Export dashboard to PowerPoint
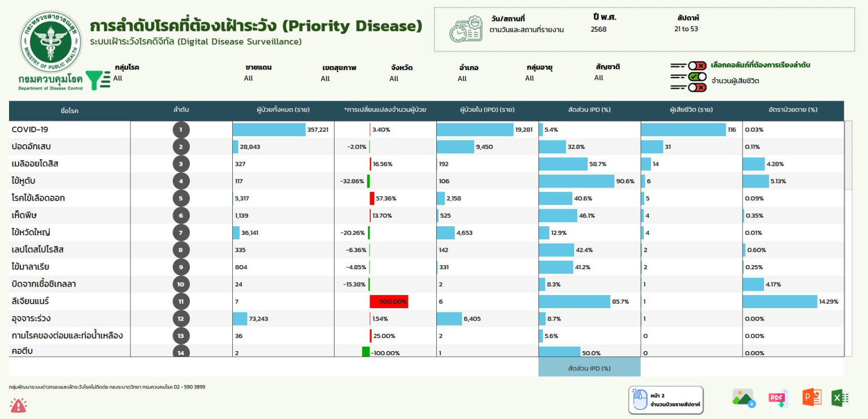Viewport: 868px width, 419px height. [811, 398]
